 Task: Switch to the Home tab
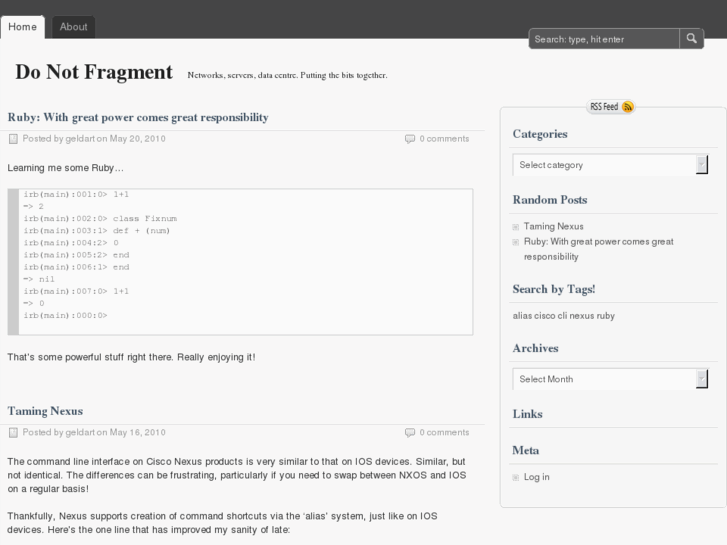pos(21,27)
